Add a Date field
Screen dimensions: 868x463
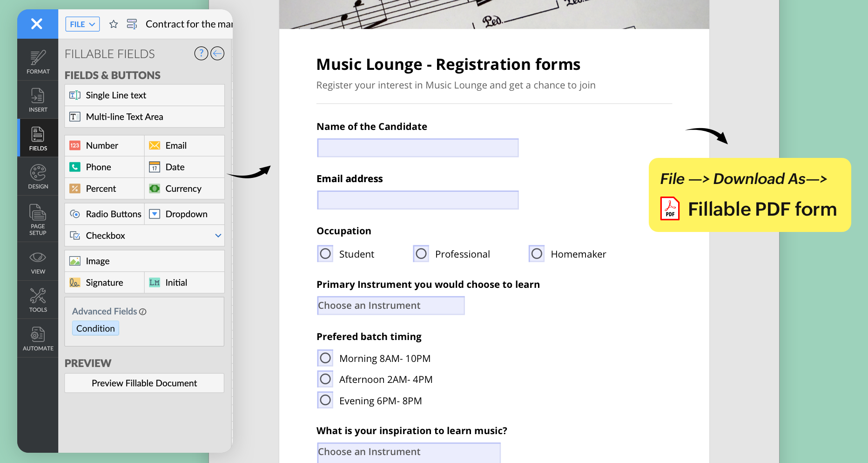184,167
